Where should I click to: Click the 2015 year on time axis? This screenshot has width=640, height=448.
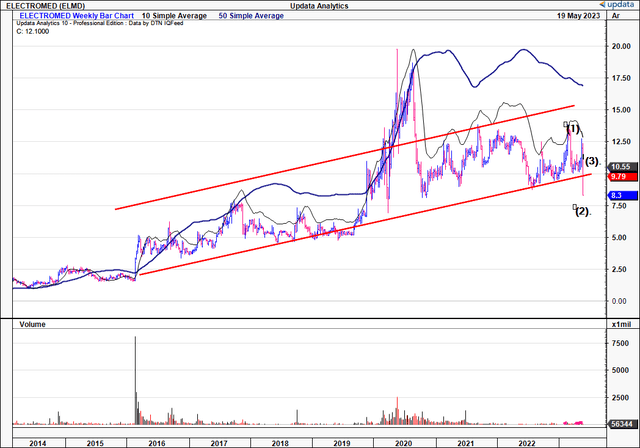(95, 443)
